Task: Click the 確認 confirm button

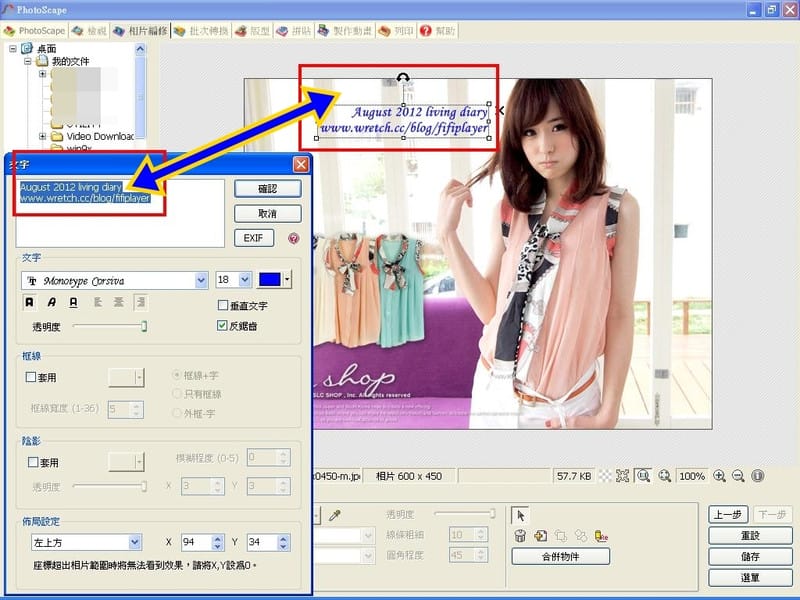Action: coord(267,189)
